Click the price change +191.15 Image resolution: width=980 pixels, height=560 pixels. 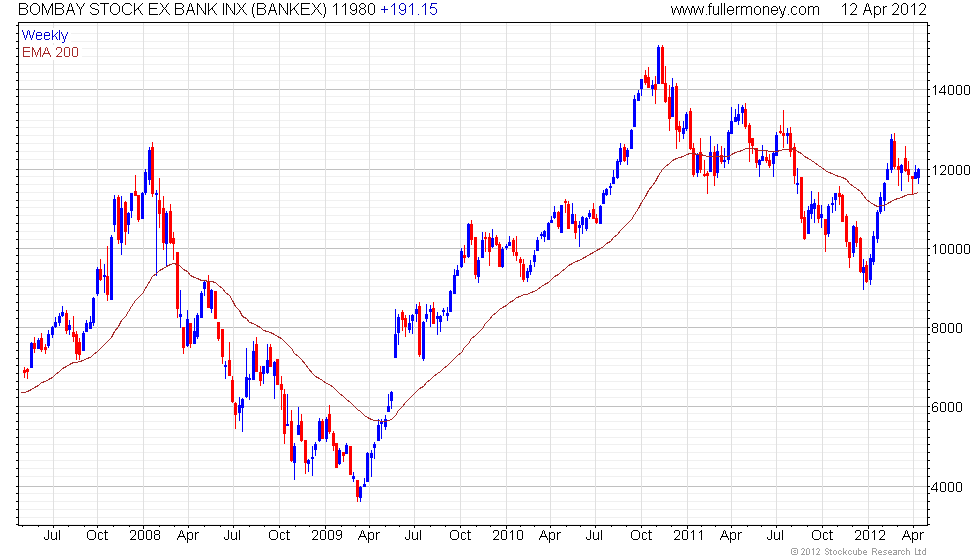pos(409,9)
